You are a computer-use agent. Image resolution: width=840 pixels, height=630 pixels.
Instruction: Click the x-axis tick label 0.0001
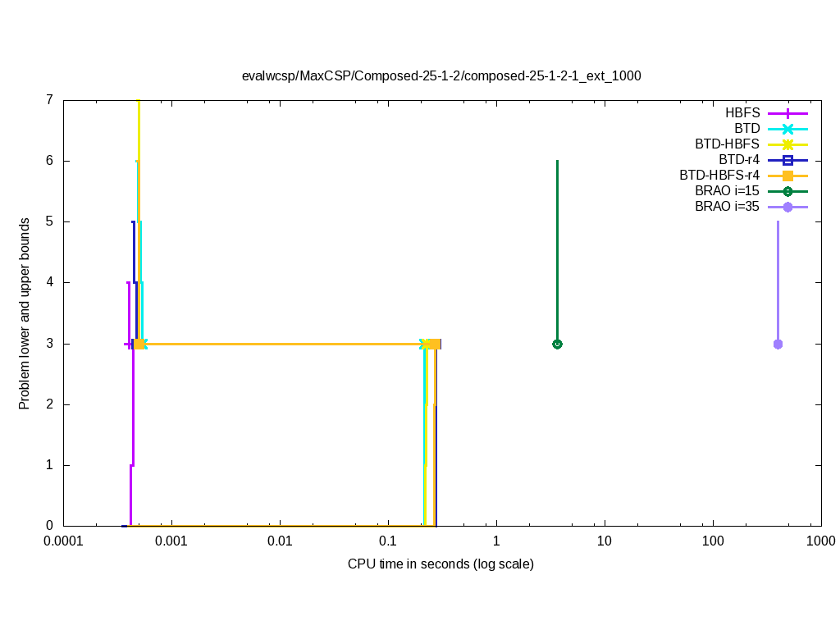click(64, 541)
